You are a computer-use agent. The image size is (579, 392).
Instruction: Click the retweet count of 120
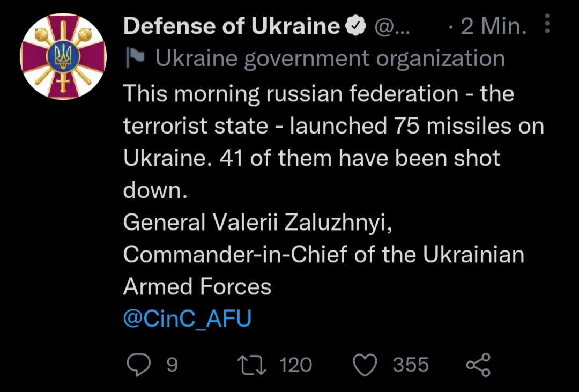(296, 365)
